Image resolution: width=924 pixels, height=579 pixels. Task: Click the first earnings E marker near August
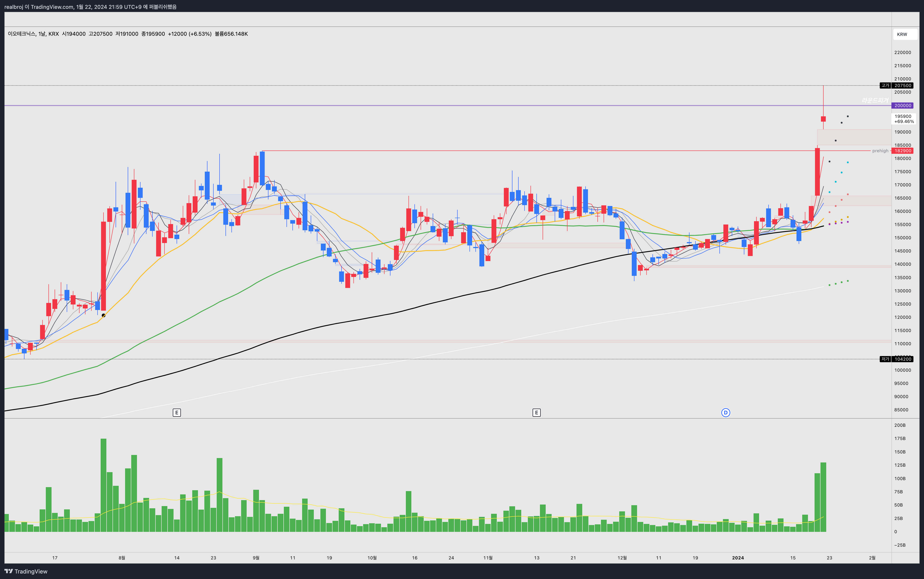[176, 412]
